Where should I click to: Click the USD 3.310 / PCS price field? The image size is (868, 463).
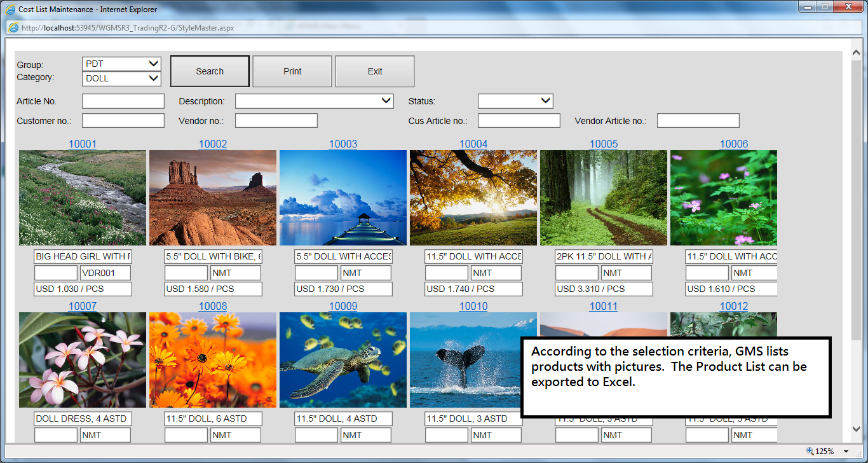[x=604, y=289]
